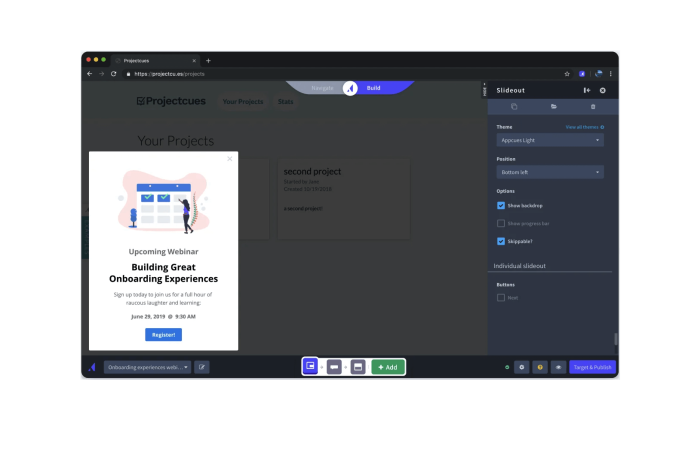Collapse the Slideout panel with arrow icon
Image resolution: width=700 pixels, height=451 pixels.
point(587,90)
